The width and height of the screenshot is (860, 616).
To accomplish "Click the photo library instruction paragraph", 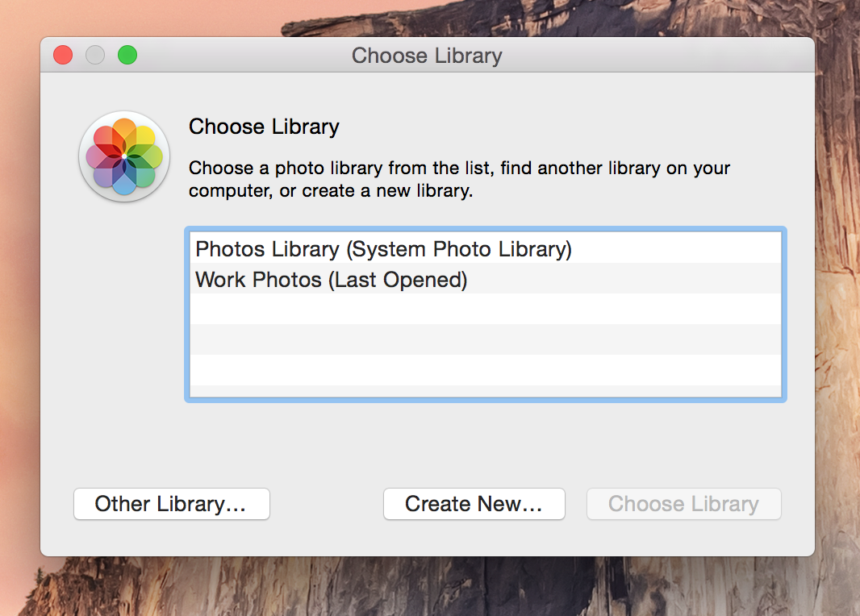I will [460, 179].
